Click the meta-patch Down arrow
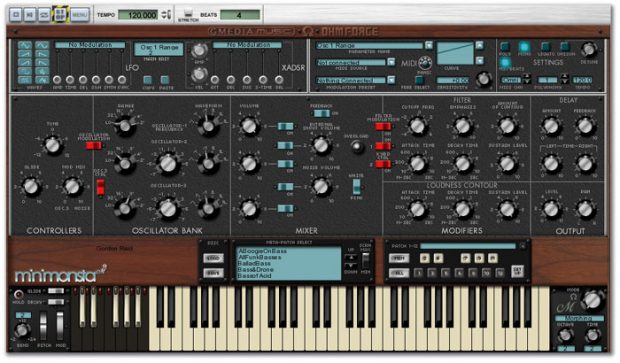Viewport: 620px width, 363px height. pos(351,266)
